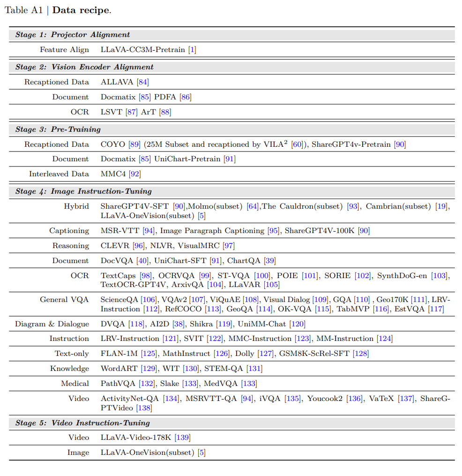Open citation [115] after OK-VQA
The width and height of the screenshot is (462, 476).
click(x=323, y=310)
